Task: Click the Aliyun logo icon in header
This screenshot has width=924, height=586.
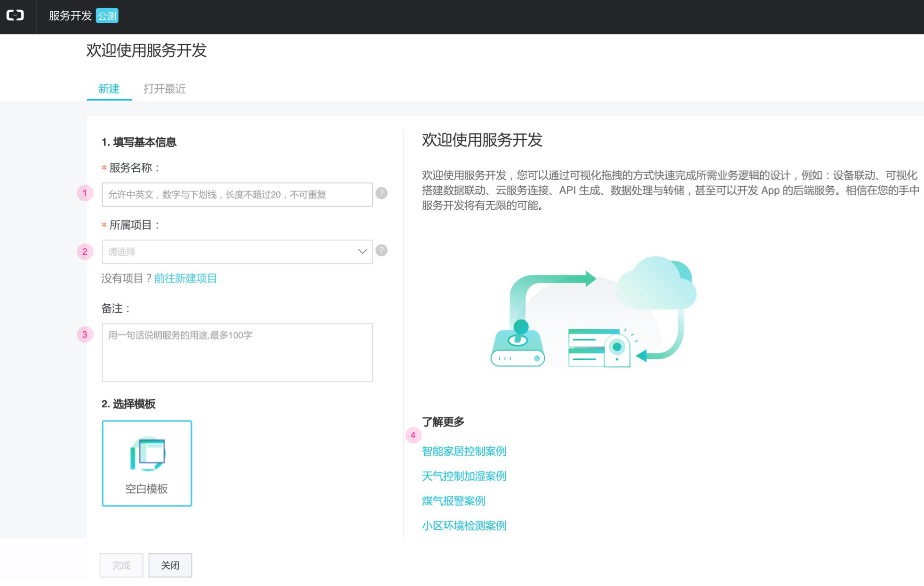Action: click(x=15, y=16)
